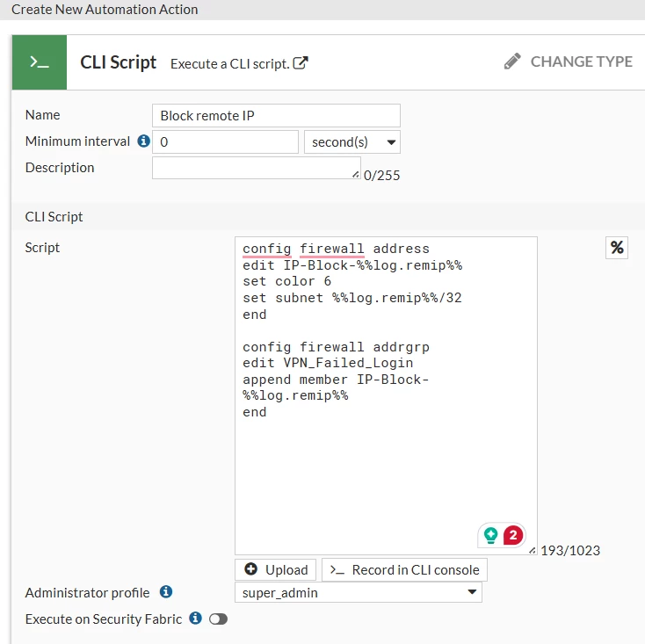The width and height of the screenshot is (645, 644).
Task: Click the 193/1023 character counter
Action: point(570,550)
